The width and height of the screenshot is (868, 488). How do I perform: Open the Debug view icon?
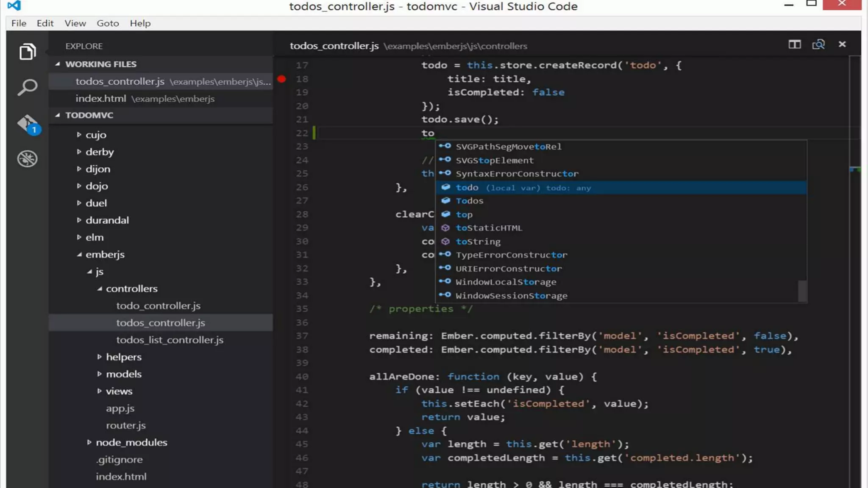tap(28, 159)
